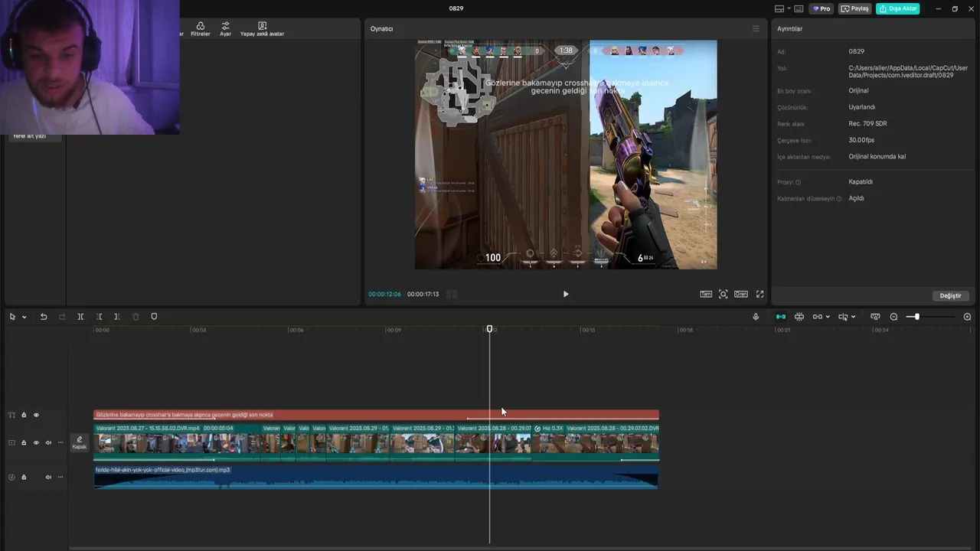Click the 30.00fps frame rate value
Screen dimensions: 980x551
(x=861, y=140)
